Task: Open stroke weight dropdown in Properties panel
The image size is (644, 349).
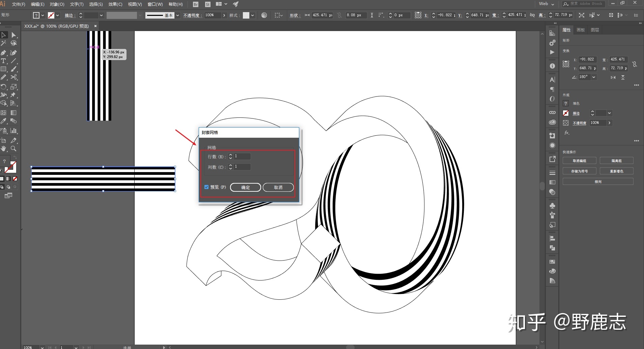Action: click(609, 113)
